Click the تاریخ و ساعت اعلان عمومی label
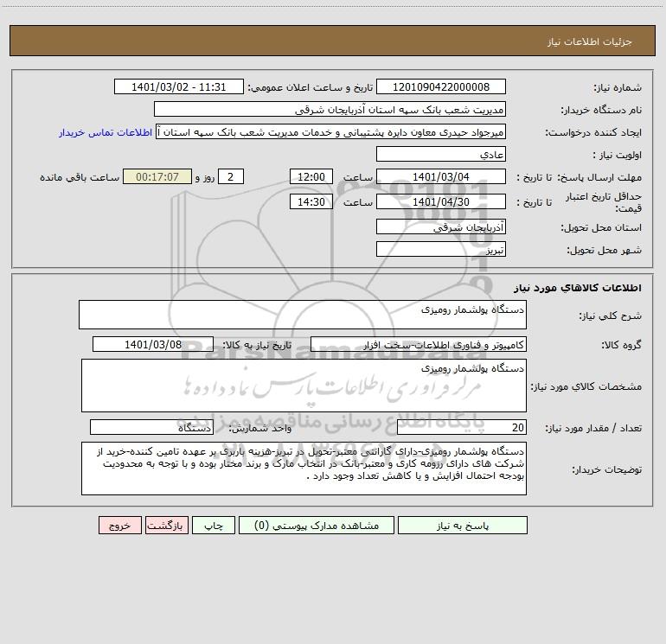Viewport: 666px width, 644px height. [310, 88]
